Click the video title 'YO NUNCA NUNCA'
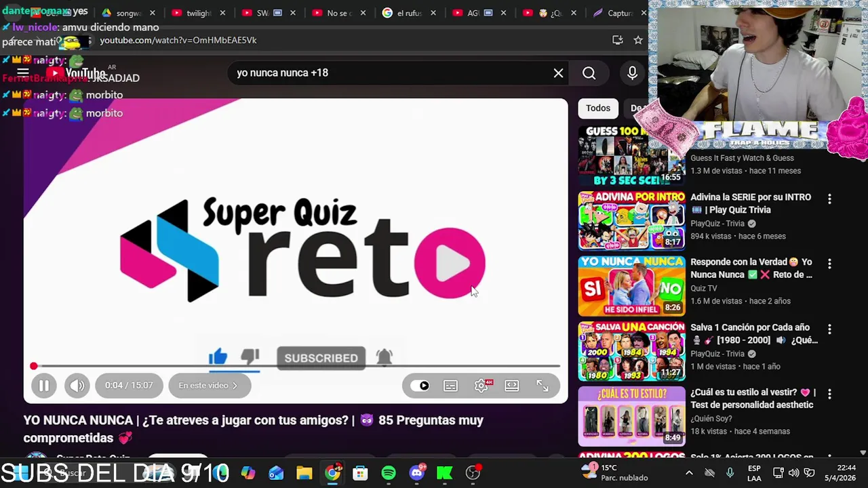Viewport: 868px width, 488px height. 254,429
